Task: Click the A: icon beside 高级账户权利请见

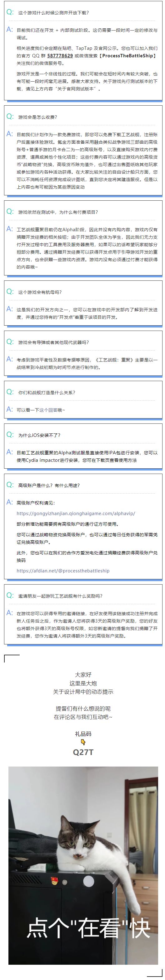Action: (x=10, y=502)
